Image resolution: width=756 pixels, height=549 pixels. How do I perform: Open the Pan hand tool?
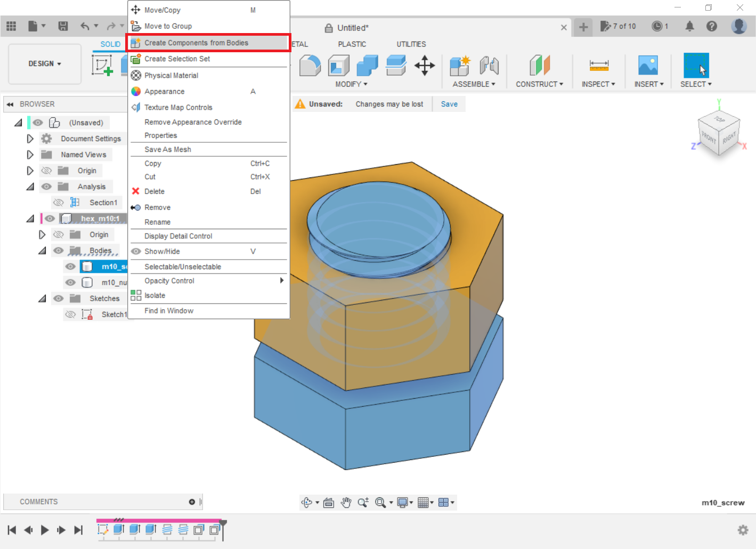point(346,502)
